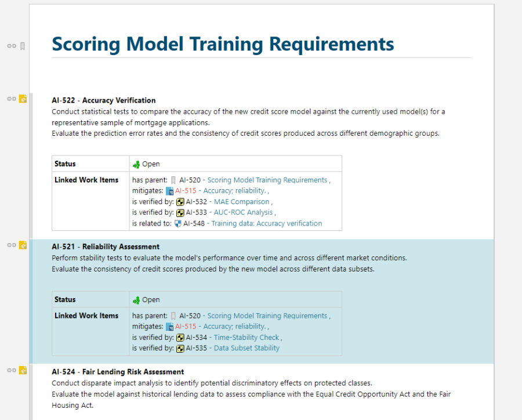Open the parent link in the AI-522 table
This screenshot has height=420, width=522.
pyautogui.click(x=267, y=180)
